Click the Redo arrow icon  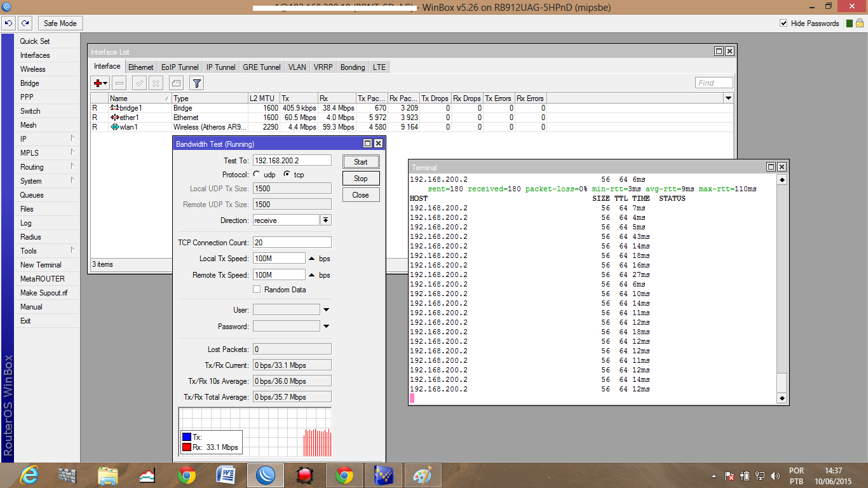click(x=25, y=24)
